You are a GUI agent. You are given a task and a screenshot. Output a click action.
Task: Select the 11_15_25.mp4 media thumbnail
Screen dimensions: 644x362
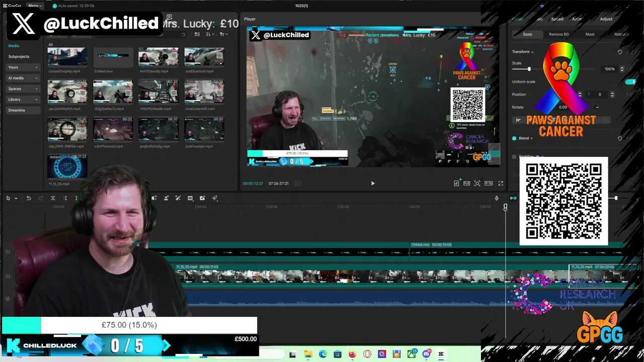pos(67,166)
